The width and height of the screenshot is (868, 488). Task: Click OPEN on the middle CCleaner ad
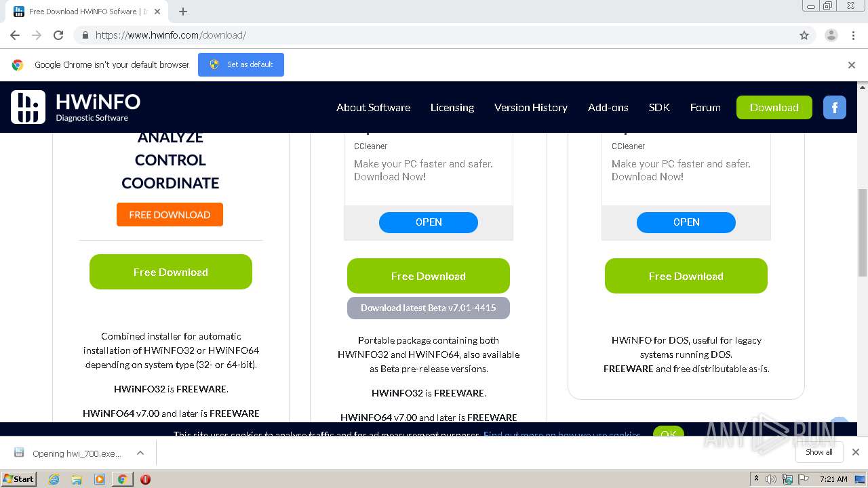[x=429, y=222]
